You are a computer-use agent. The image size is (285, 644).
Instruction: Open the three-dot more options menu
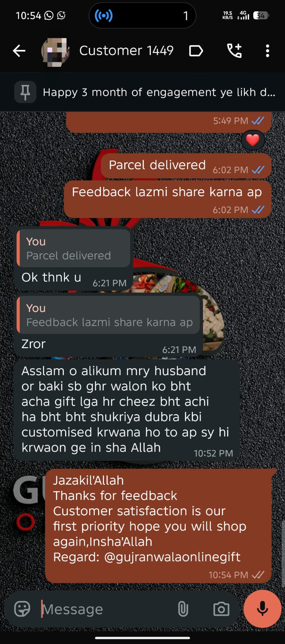[x=268, y=51]
